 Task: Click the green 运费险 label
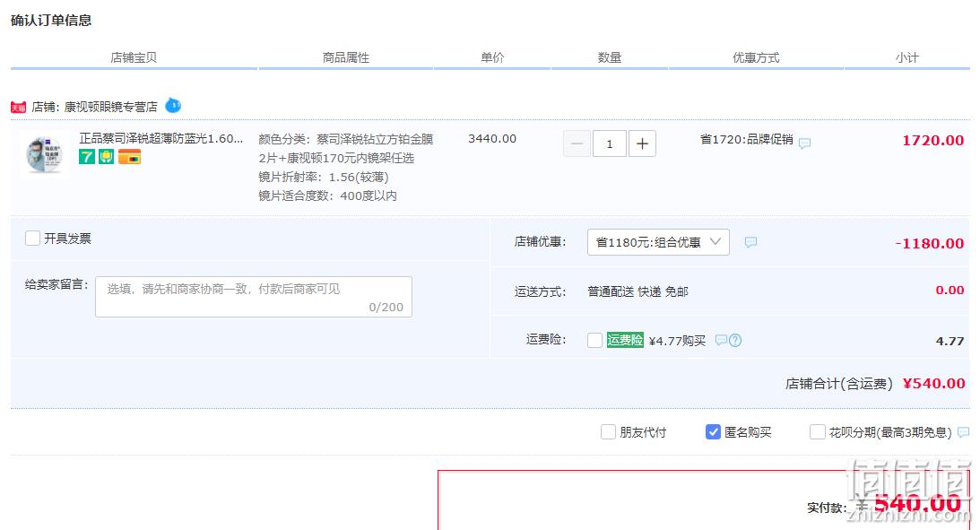625,340
